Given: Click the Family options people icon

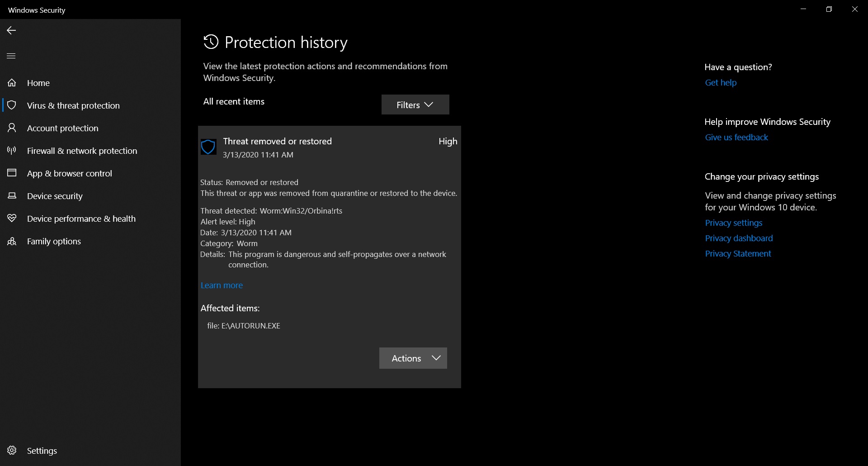Looking at the screenshot, I should (12, 241).
